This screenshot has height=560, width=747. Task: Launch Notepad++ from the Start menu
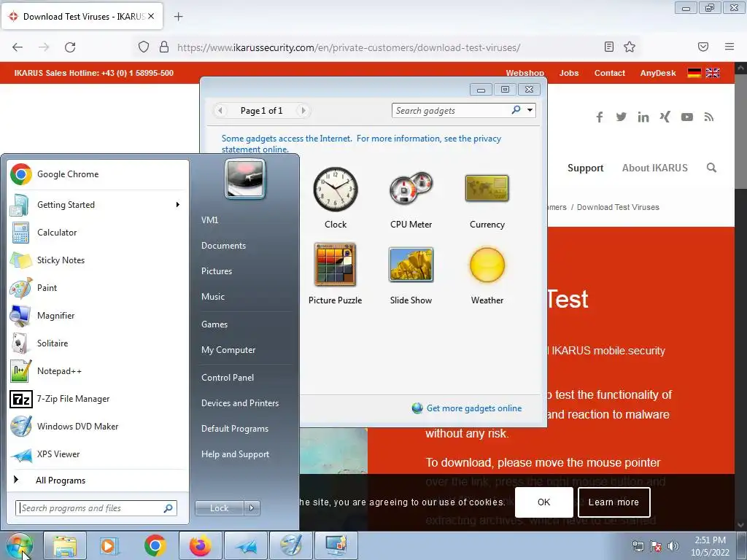coord(98,371)
